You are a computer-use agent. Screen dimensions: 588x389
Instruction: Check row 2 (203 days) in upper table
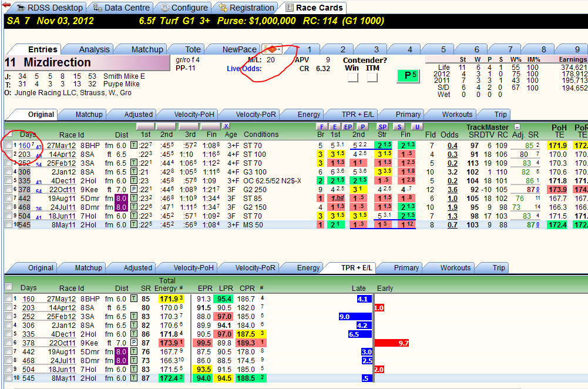(9, 154)
